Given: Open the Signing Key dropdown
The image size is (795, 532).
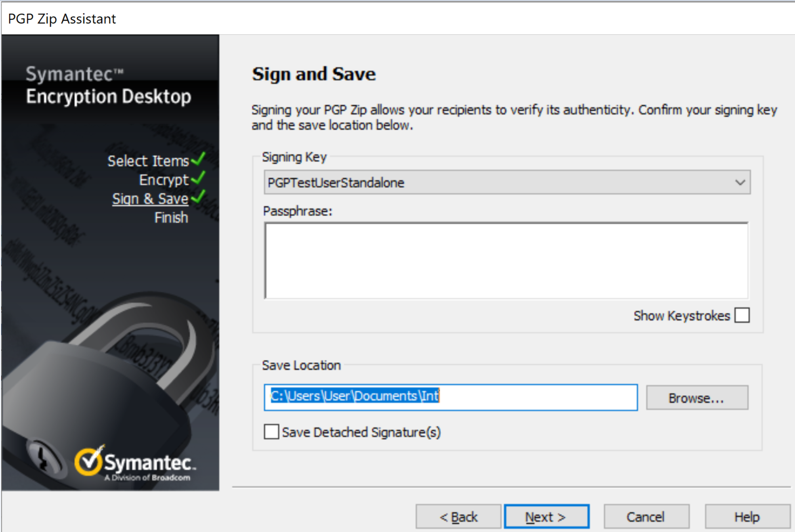Looking at the screenshot, I should click(x=507, y=182).
